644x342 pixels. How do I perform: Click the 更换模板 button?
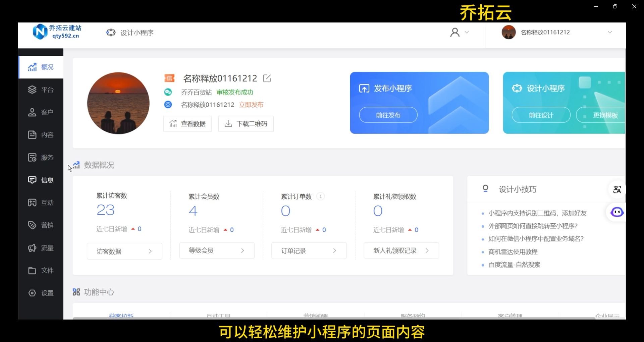pyautogui.click(x=601, y=115)
